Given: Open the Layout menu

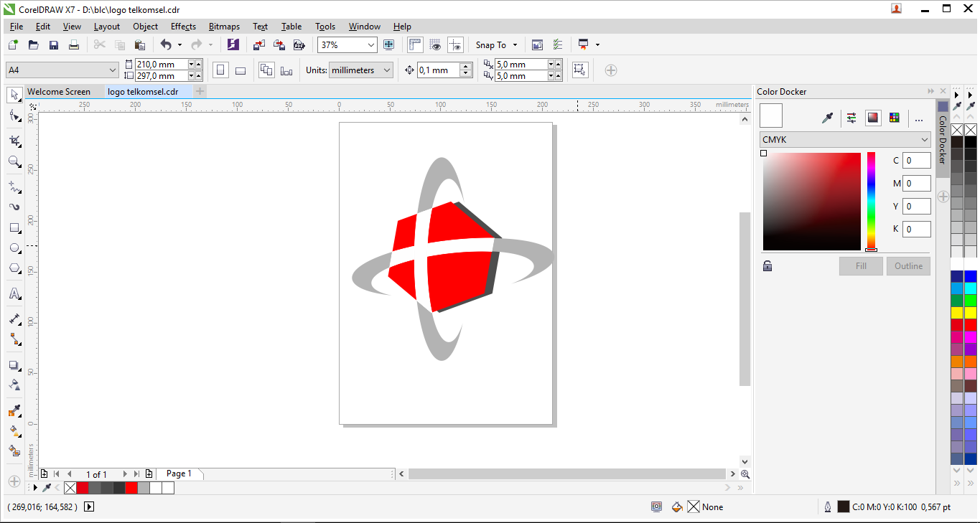Looking at the screenshot, I should (x=107, y=27).
